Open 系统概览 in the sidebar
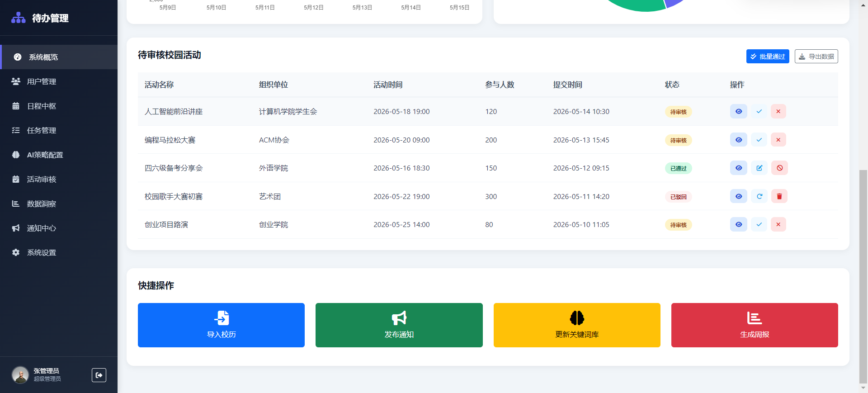 [x=59, y=57]
